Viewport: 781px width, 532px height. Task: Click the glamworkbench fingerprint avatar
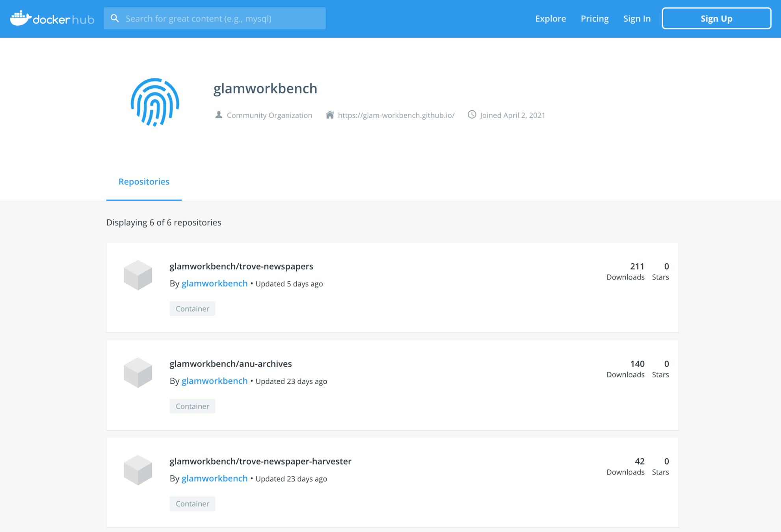click(x=155, y=102)
